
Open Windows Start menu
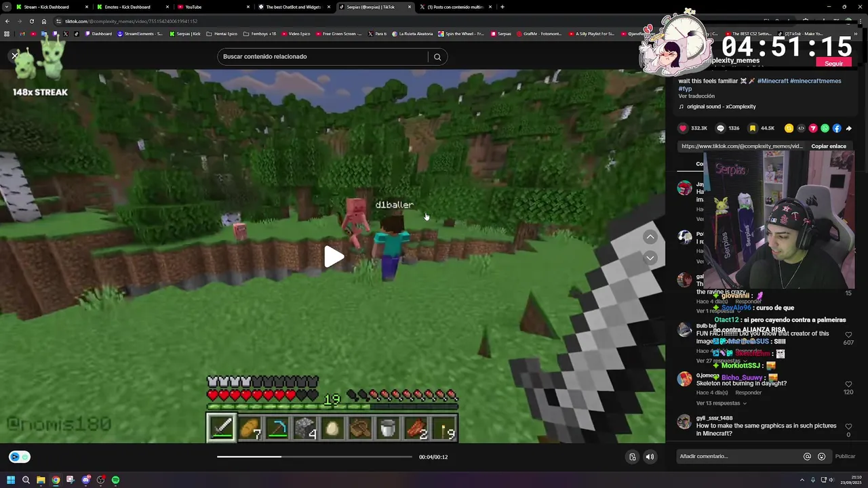(x=11, y=480)
